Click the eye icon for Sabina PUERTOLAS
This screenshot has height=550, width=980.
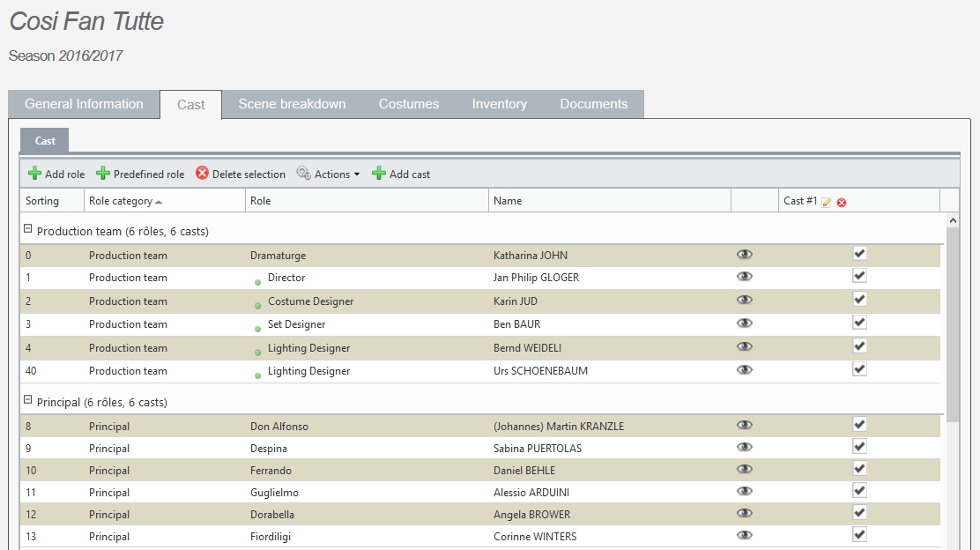pyautogui.click(x=745, y=447)
